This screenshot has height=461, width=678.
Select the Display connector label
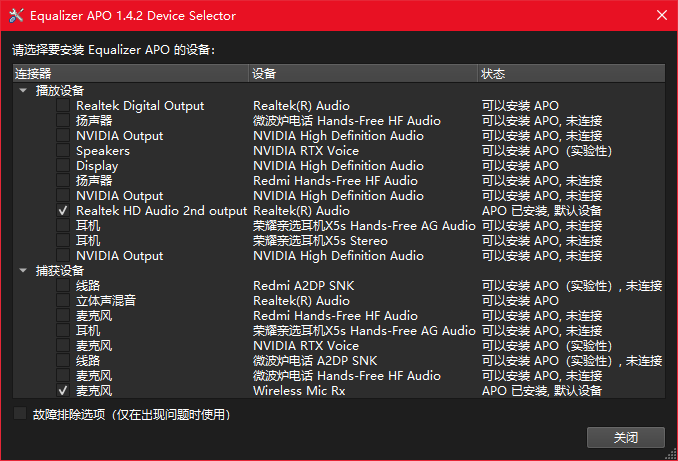tap(97, 166)
